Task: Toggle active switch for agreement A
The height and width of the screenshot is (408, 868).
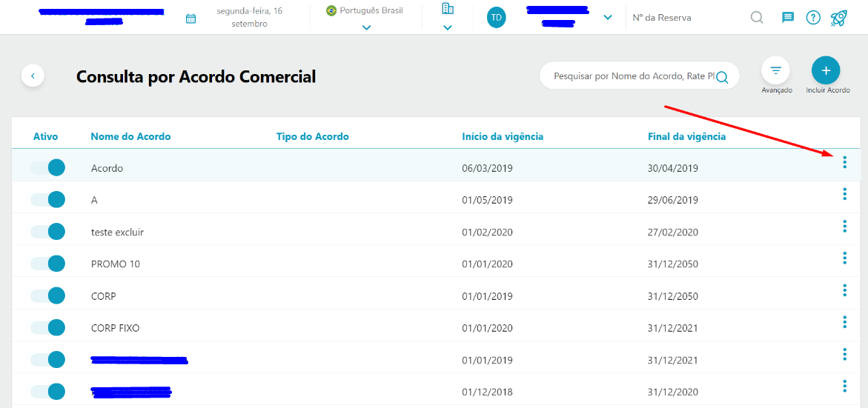Action: (x=48, y=200)
